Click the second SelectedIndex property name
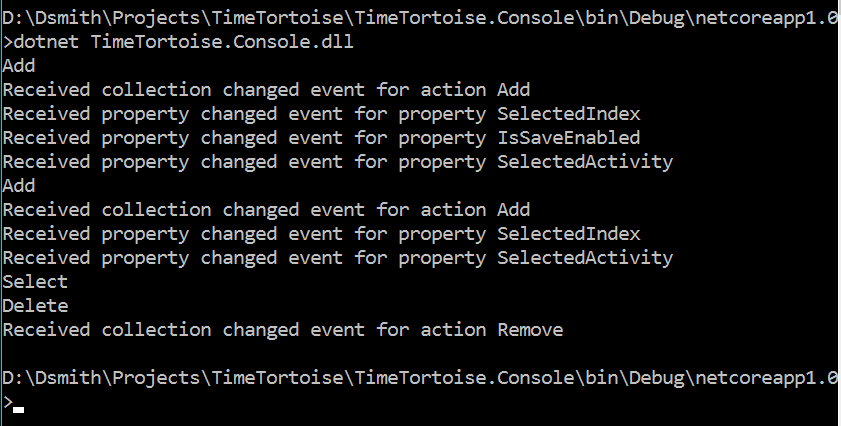This screenshot has width=841, height=426. pos(569,234)
